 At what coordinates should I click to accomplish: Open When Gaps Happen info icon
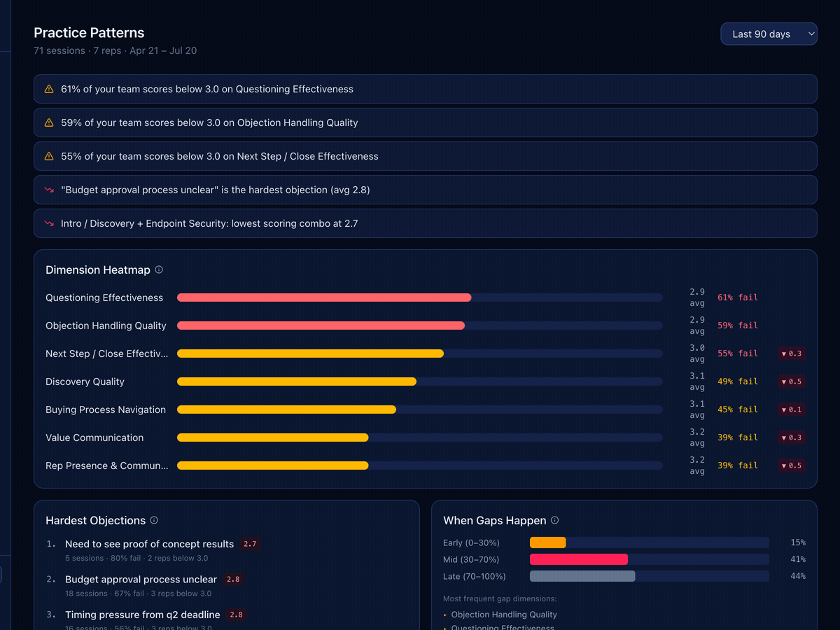coord(554,520)
